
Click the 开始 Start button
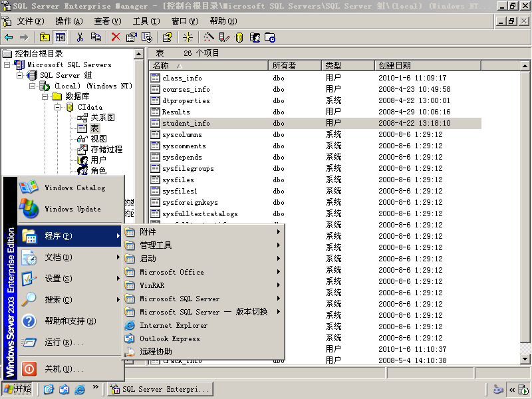click(18, 389)
